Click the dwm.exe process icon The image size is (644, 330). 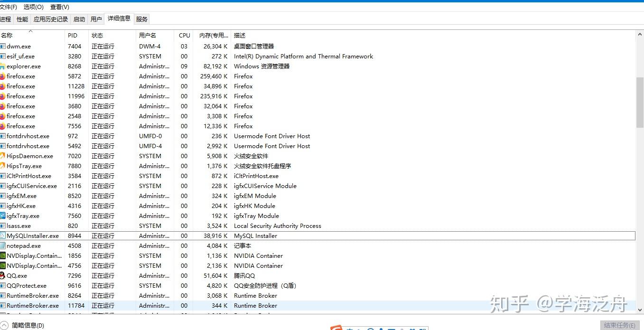tap(2, 46)
